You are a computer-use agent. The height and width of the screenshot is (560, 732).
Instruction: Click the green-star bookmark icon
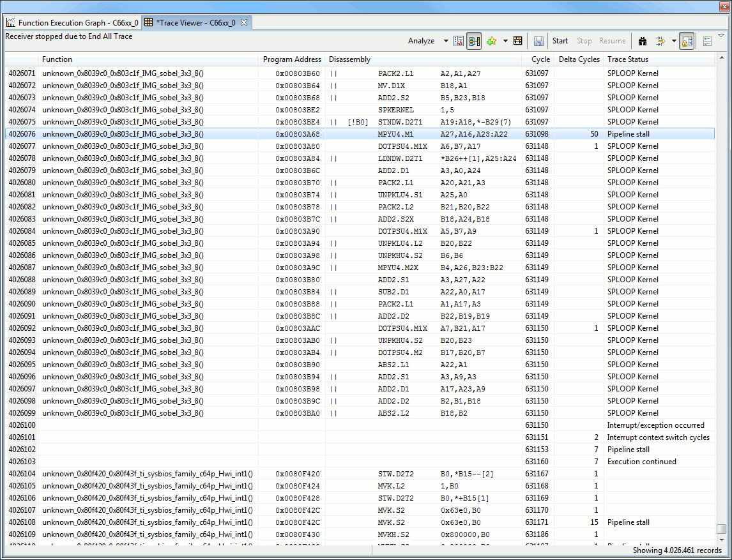(x=491, y=41)
